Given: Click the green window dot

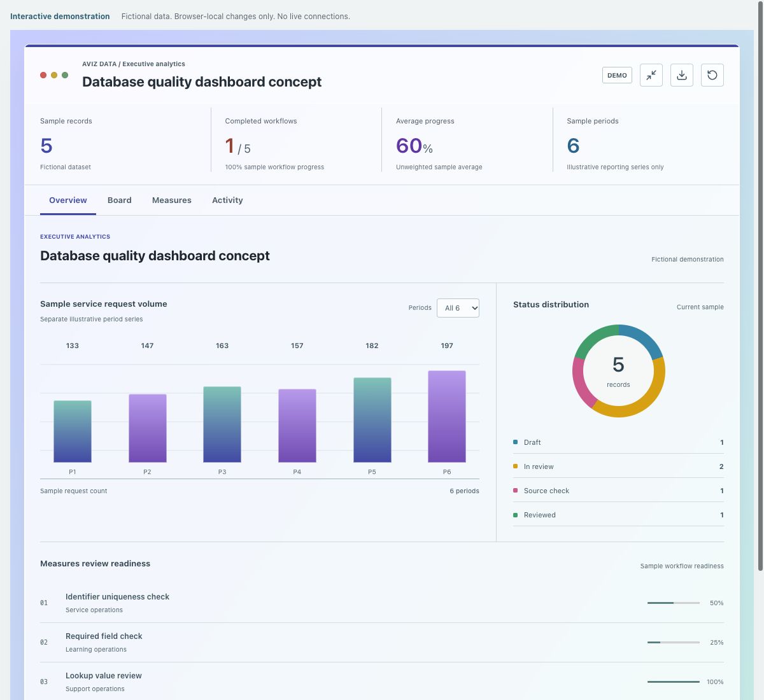Looking at the screenshot, I should pos(65,75).
